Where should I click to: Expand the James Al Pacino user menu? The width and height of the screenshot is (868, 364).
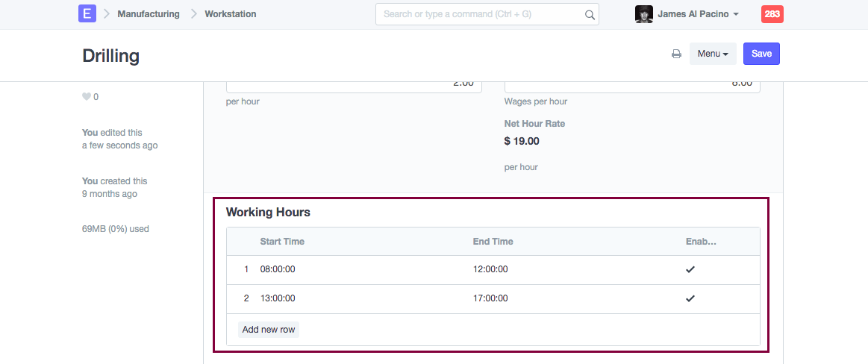698,14
